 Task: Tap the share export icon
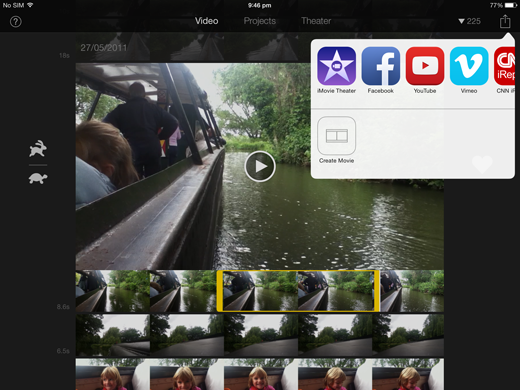pos(505,21)
